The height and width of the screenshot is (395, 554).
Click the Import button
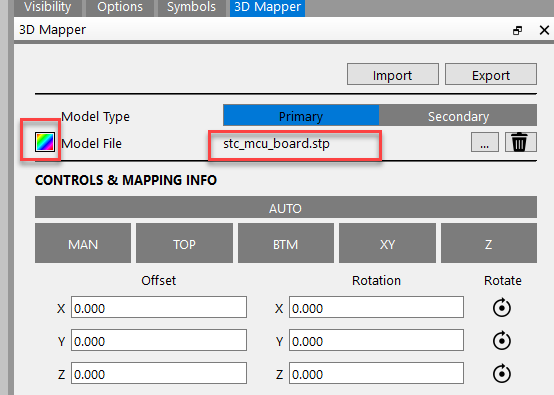pos(393,74)
